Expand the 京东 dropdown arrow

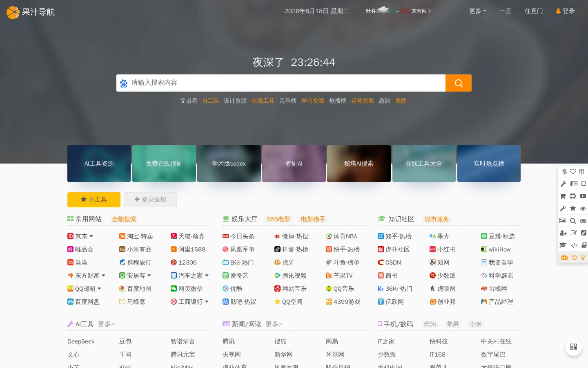[x=91, y=236]
